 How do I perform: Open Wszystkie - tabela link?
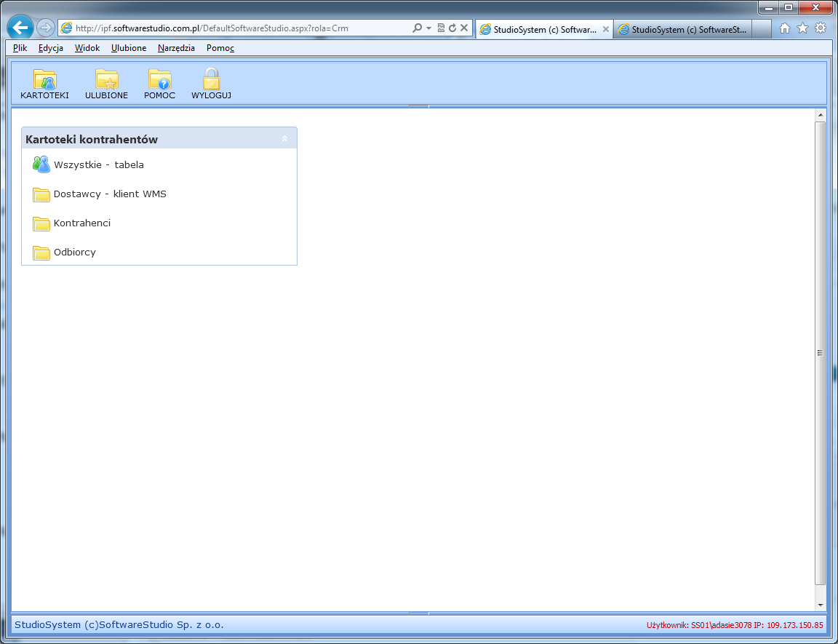(x=98, y=165)
